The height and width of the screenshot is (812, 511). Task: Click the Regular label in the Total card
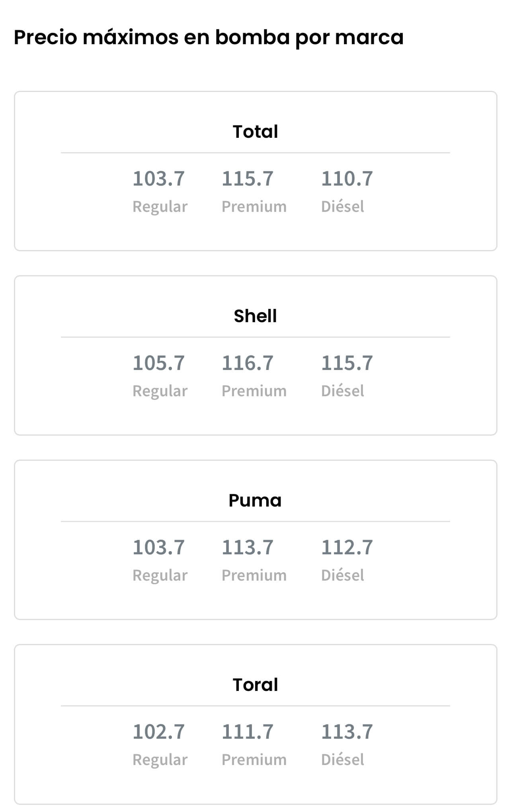click(x=160, y=207)
